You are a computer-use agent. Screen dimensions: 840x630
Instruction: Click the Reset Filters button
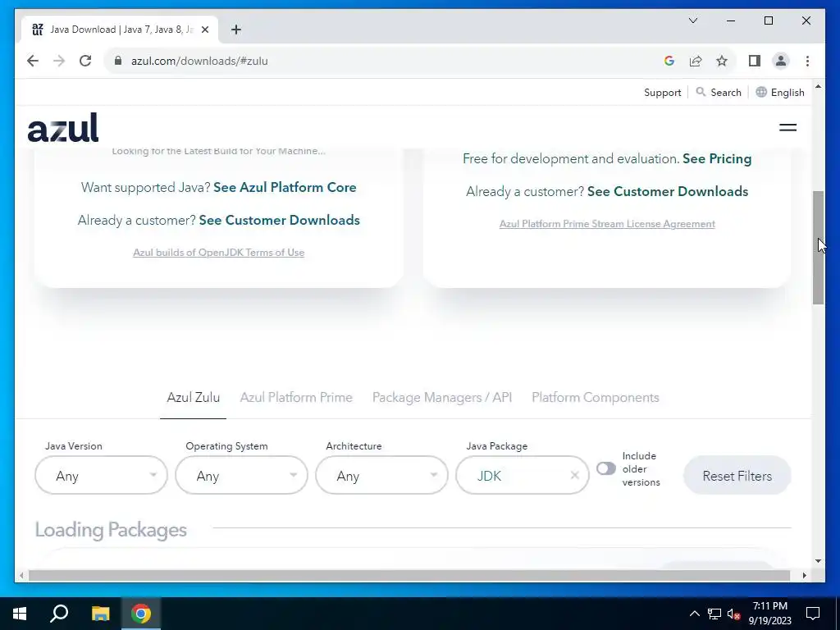(737, 476)
